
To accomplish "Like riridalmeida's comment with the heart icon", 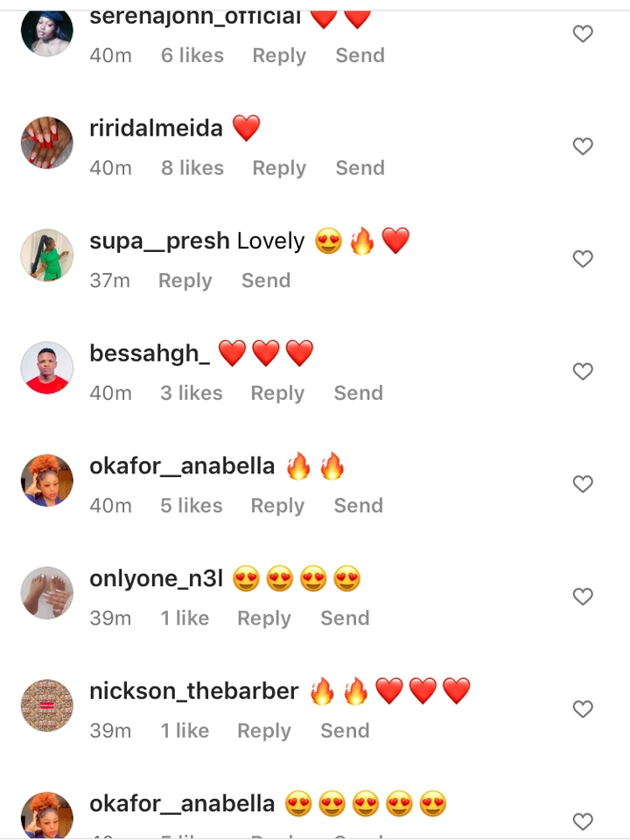I will [583, 146].
